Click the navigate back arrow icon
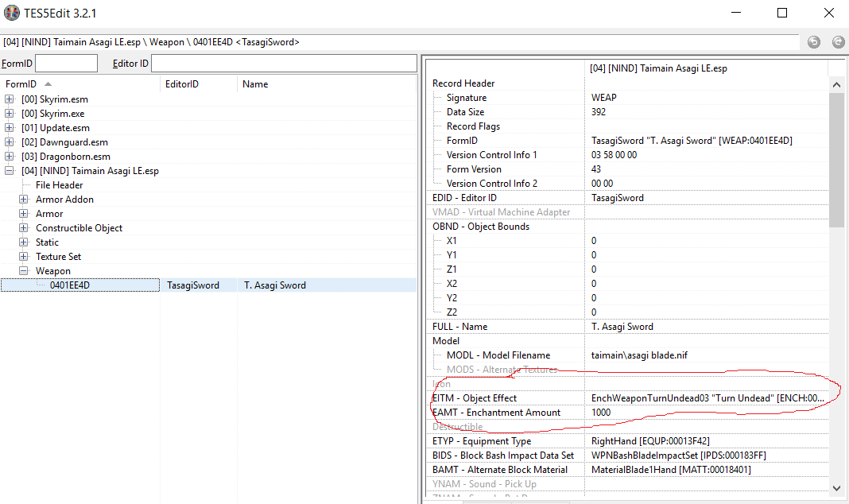The width and height of the screenshot is (849, 504). click(813, 42)
